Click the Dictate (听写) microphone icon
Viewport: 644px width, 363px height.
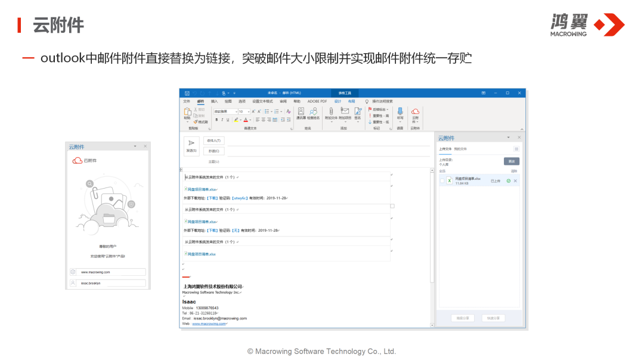400,111
